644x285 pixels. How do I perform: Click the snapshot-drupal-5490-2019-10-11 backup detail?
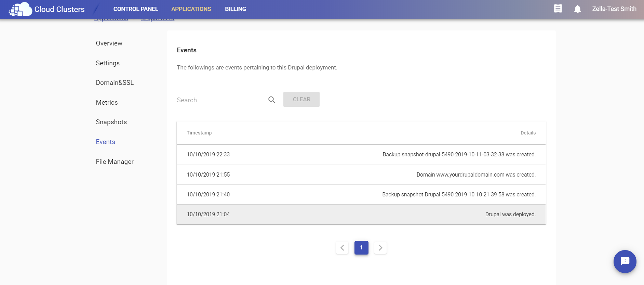(459, 155)
